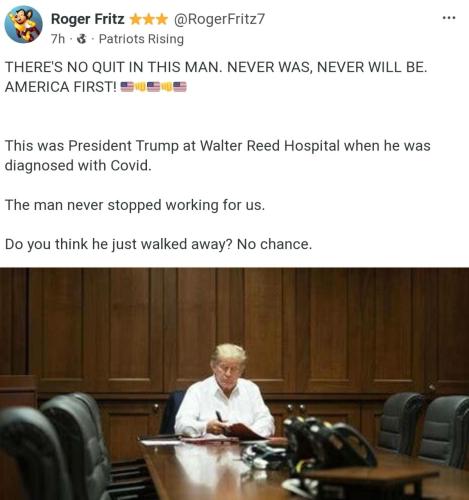Screen dimensions: 469x500
Task: Open the attached conference room photo
Action: 234,383
